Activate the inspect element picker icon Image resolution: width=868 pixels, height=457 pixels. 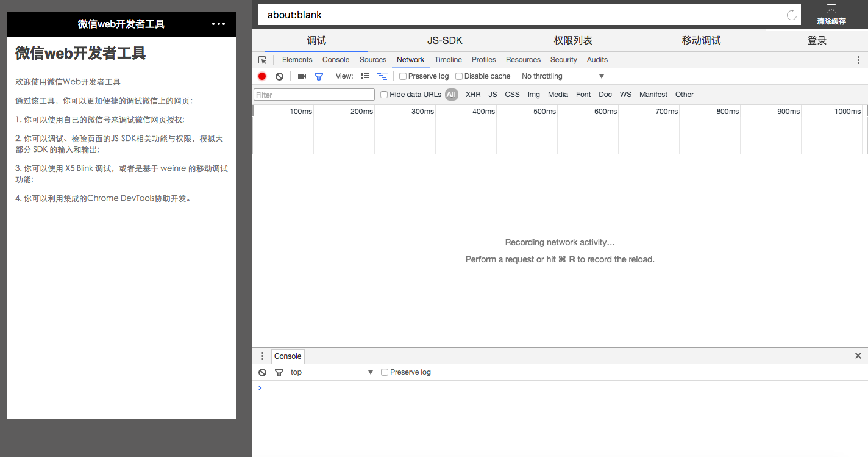tap(263, 60)
